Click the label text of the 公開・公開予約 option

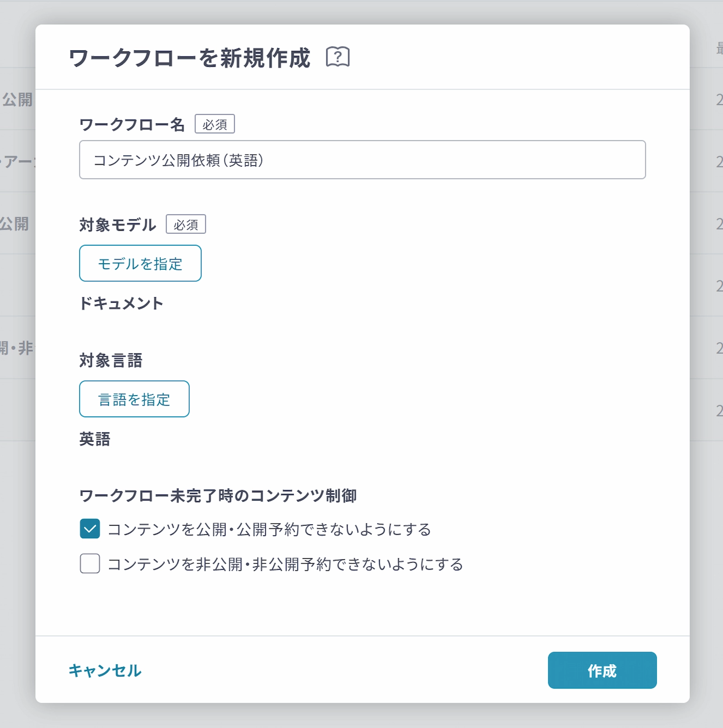(269, 529)
